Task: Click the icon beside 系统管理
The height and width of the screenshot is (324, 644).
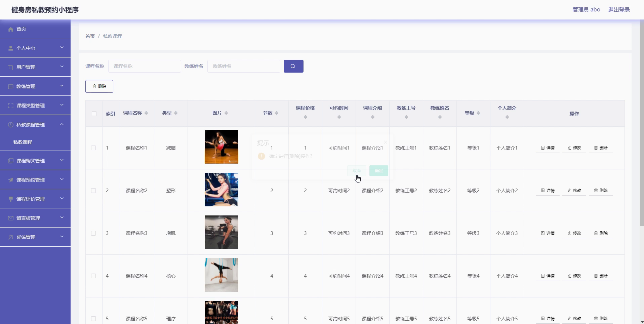Action: pyautogui.click(x=11, y=237)
